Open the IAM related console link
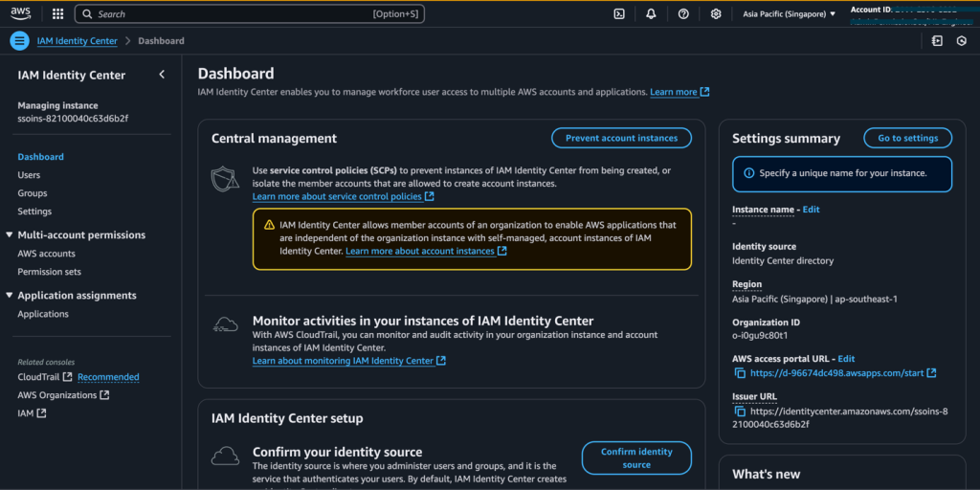980x490 pixels. point(25,413)
